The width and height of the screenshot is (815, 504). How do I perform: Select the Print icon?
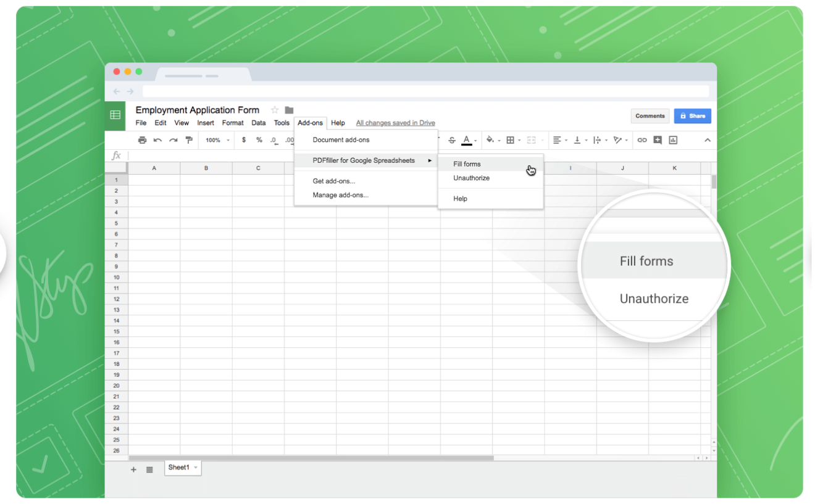pos(142,140)
